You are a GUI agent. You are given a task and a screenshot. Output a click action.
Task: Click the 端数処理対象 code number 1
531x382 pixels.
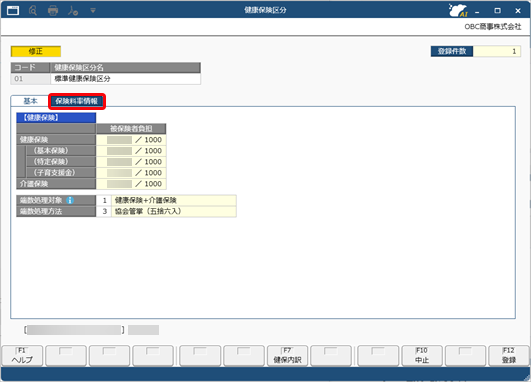click(x=104, y=200)
